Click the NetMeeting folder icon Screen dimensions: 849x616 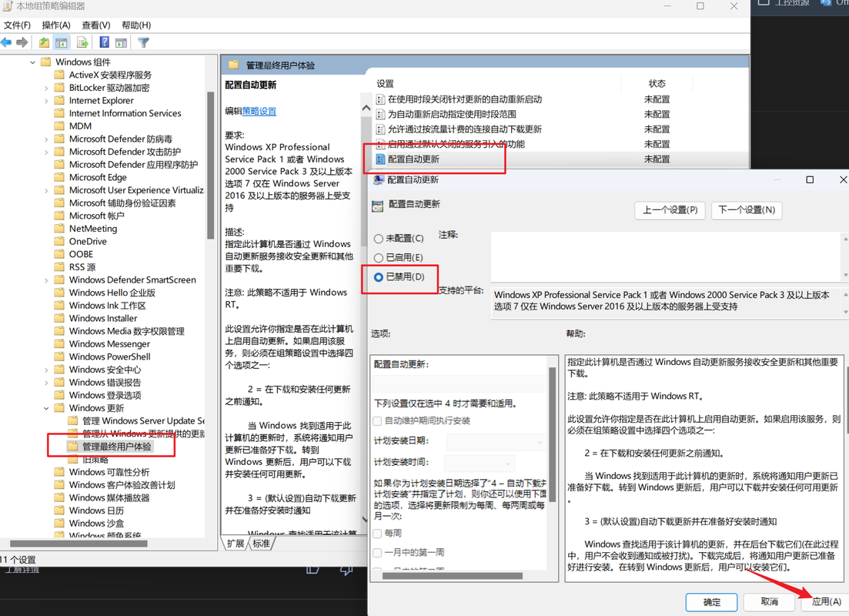pos(59,229)
